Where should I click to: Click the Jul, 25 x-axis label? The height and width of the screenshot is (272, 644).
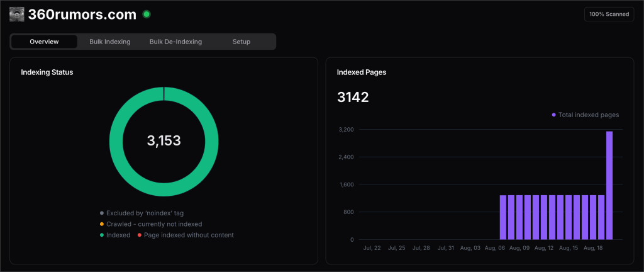pyautogui.click(x=397, y=248)
